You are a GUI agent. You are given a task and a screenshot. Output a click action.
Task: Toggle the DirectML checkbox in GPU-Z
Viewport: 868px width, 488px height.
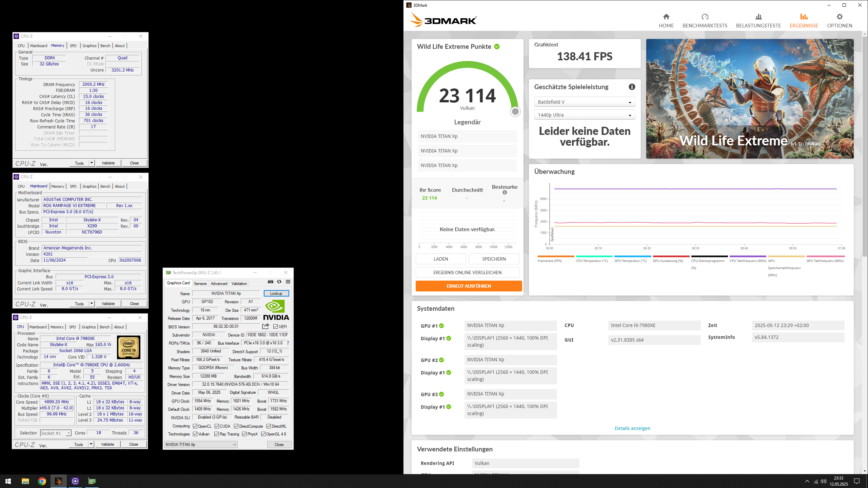point(269,426)
